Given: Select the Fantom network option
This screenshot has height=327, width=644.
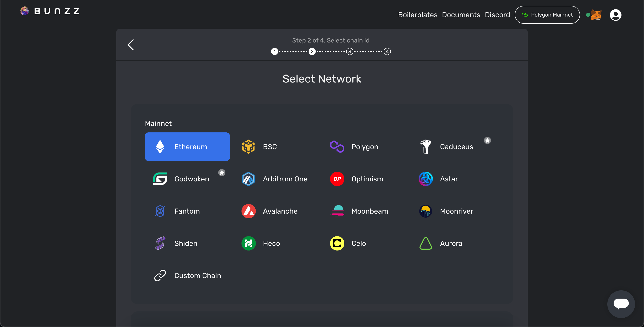Looking at the screenshot, I should [187, 211].
